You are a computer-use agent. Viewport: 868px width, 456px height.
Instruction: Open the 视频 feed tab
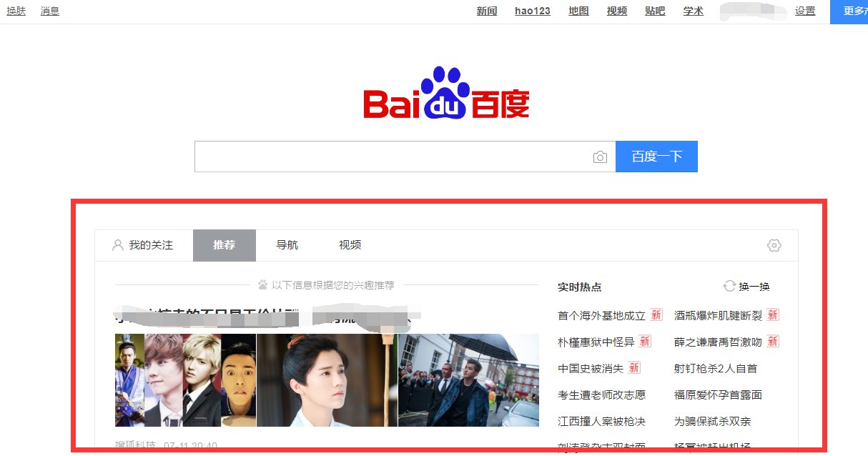(349, 245)
